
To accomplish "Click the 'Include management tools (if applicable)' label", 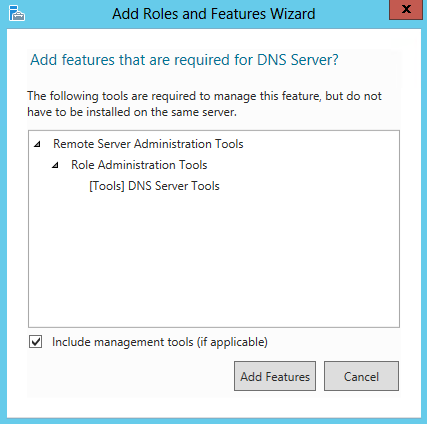I will click(160, 342).
